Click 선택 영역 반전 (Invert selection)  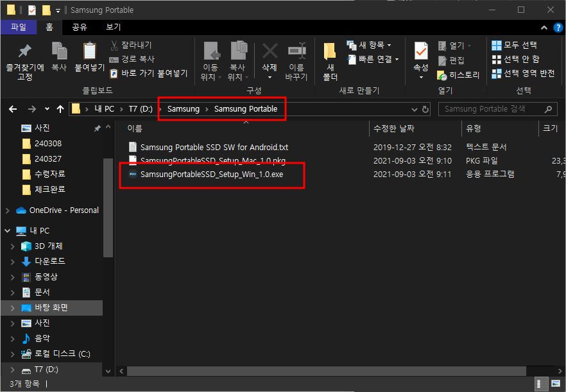523,73
